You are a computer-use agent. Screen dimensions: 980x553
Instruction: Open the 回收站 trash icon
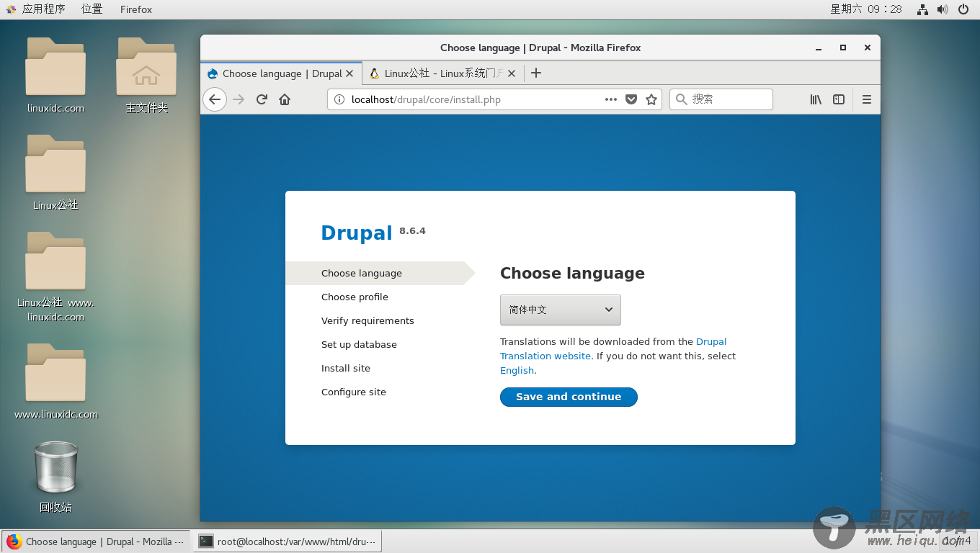(x=55, y=477)
